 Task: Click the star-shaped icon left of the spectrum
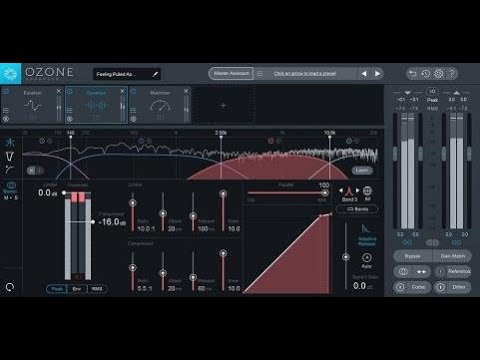coord(10,143)
